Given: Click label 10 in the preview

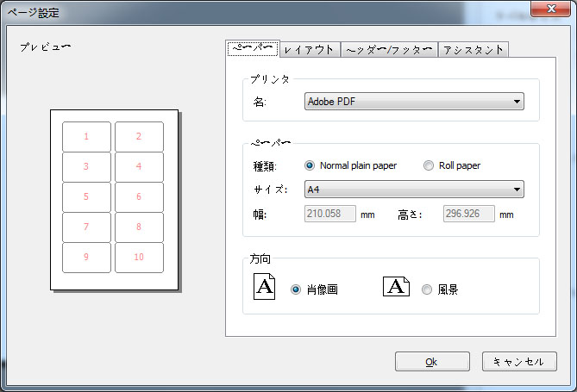Looking at the screenshot, I should click(139, 257).
